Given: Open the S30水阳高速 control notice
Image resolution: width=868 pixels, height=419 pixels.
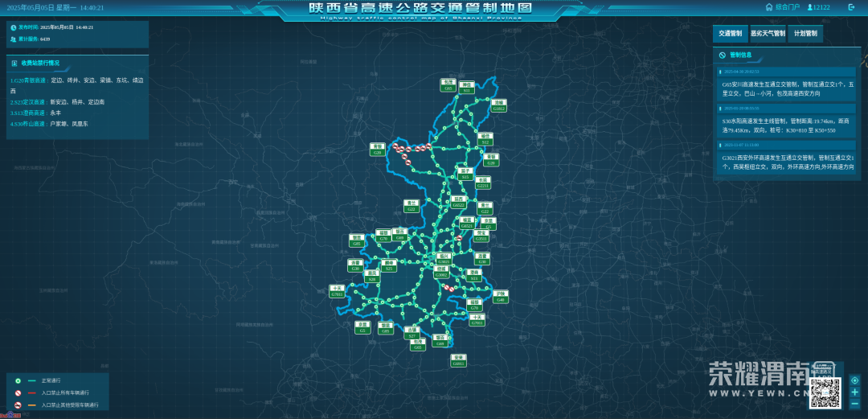Looking at the screenshot, I should click(788, 125).
